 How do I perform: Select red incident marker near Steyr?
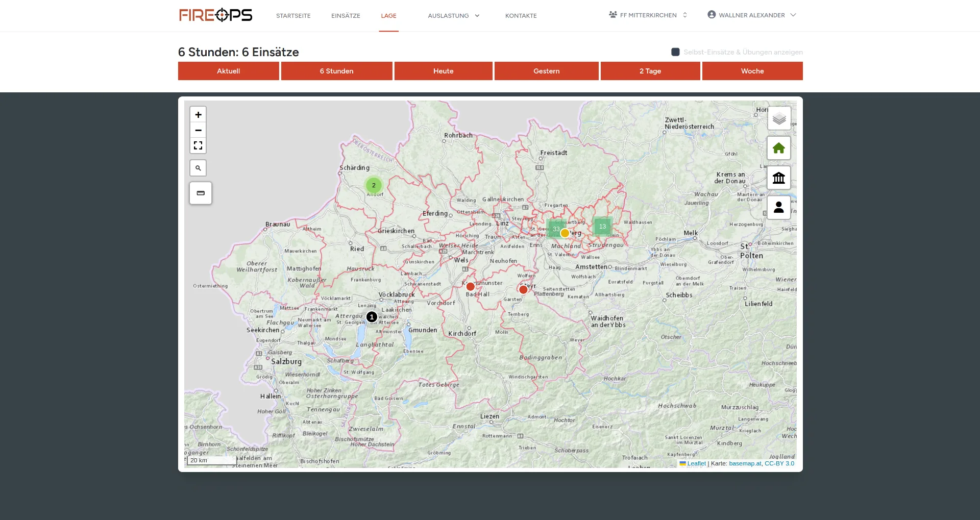point(523,290)
